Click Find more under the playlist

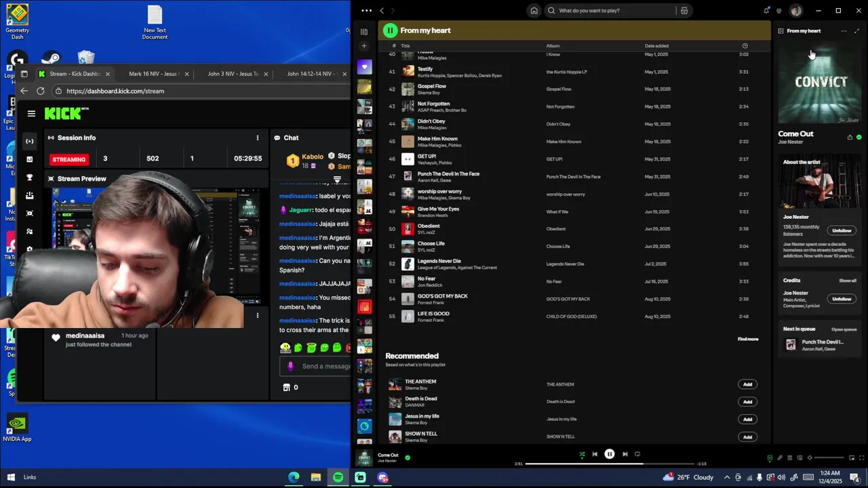point(748,339)
